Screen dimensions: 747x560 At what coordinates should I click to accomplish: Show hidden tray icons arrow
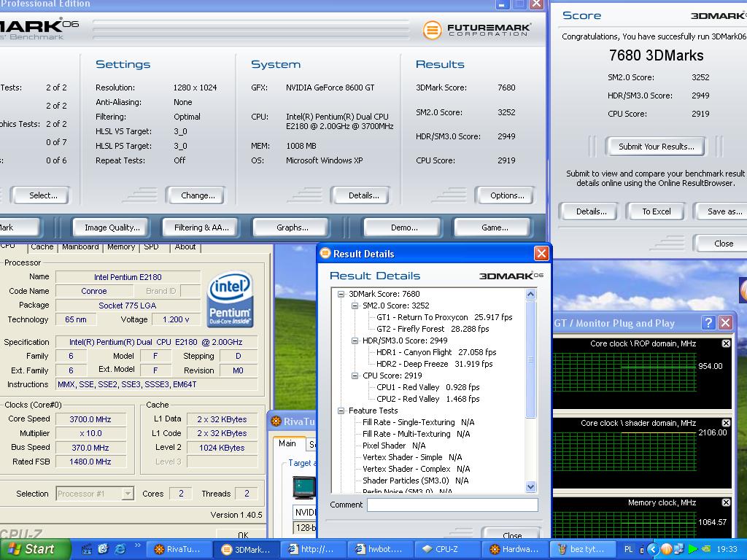(x=653, y=549)
